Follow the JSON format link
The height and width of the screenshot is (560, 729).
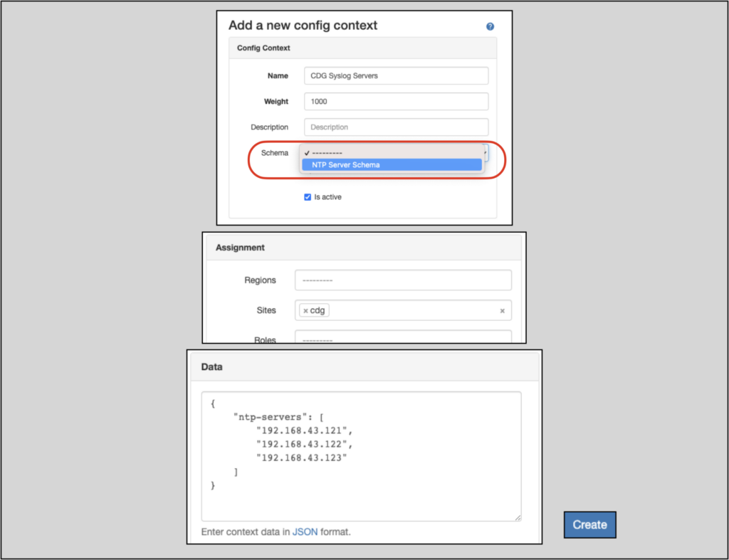click(305, 532)
